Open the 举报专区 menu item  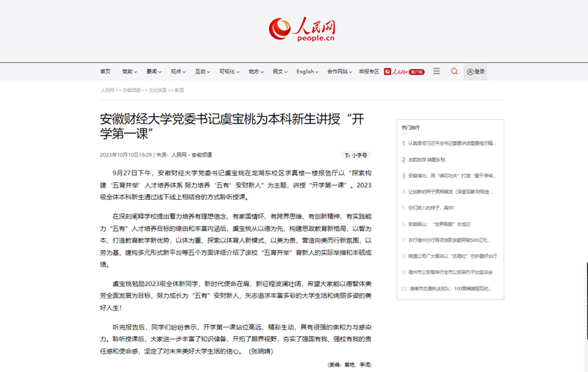pos(368,71)
